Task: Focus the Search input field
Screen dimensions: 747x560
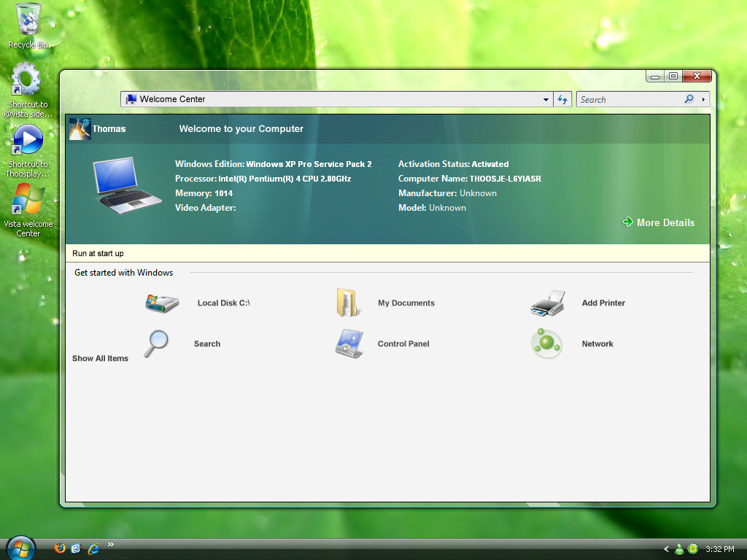Action: click(630, 99)
